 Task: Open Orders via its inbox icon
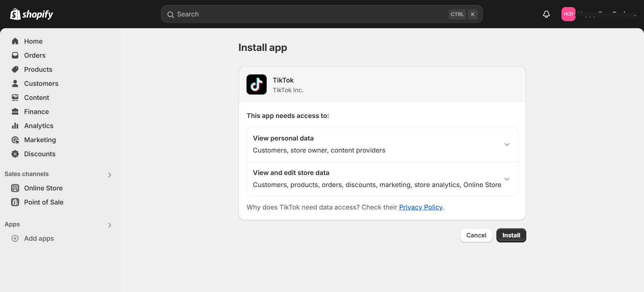tap(15, 55)
